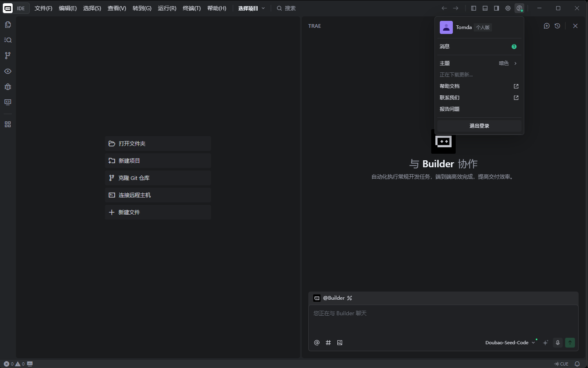Open the 文件(F) menu
This screenshot has height=368, width=588.
(x=44, y=8)
